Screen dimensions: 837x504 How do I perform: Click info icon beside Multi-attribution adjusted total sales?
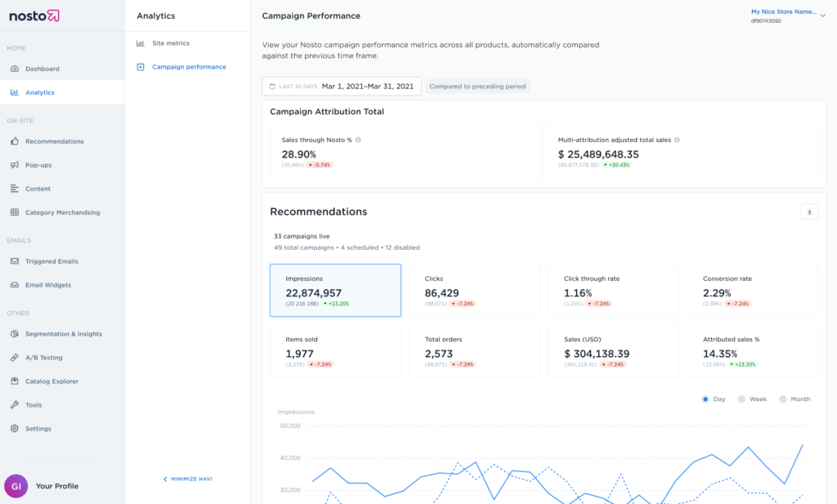[x=677, y=140]
